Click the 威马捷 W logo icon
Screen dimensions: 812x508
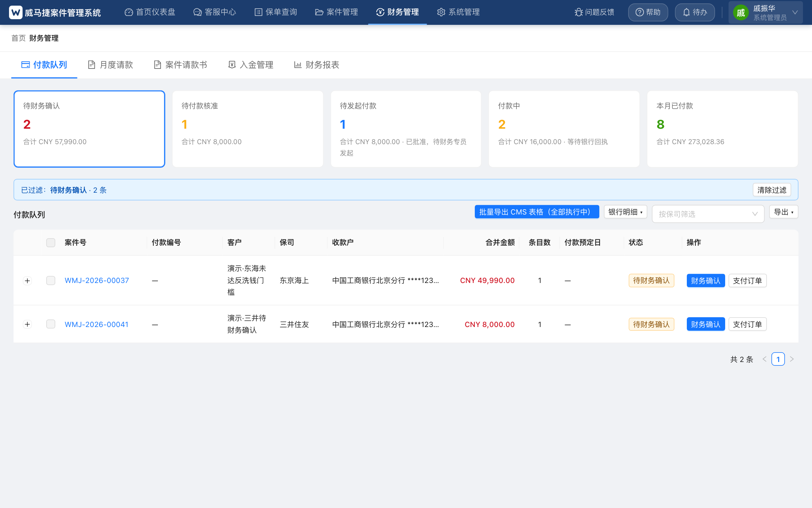point(15,12)
